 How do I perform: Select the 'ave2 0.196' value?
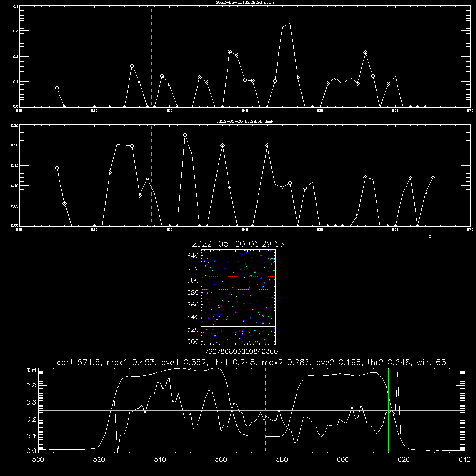pyautogui.click(x=339, y=362)
